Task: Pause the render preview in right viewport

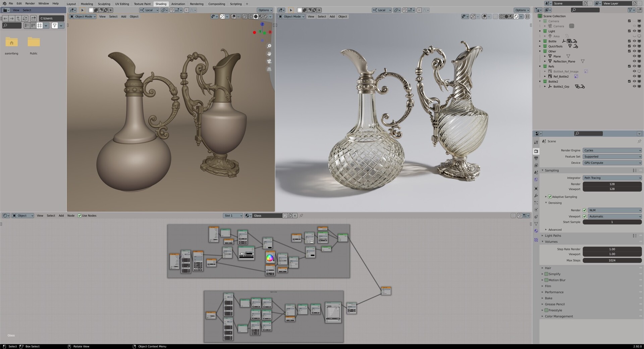Action: (x=527, y=16)
